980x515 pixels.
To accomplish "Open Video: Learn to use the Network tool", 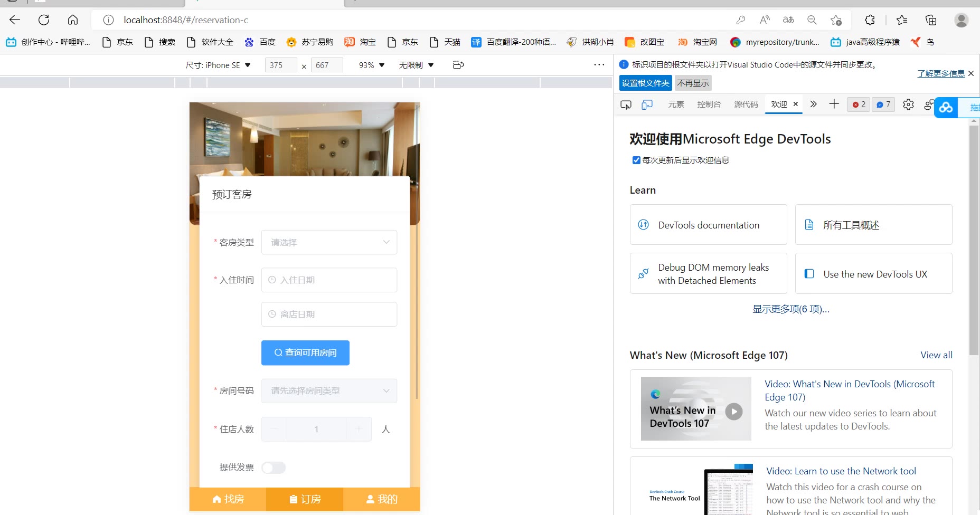I will [x=841, y=471].
